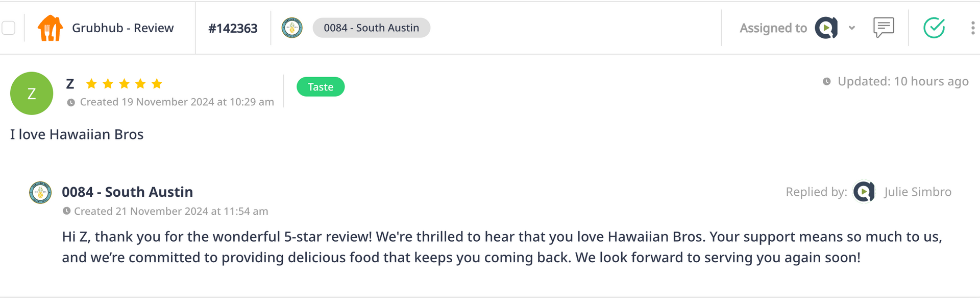Image resolution: width=980 pixels, height=298 pixels.
Task: Click the Hawaiian Bros logo beside the reply
Action: click(40, 193)
